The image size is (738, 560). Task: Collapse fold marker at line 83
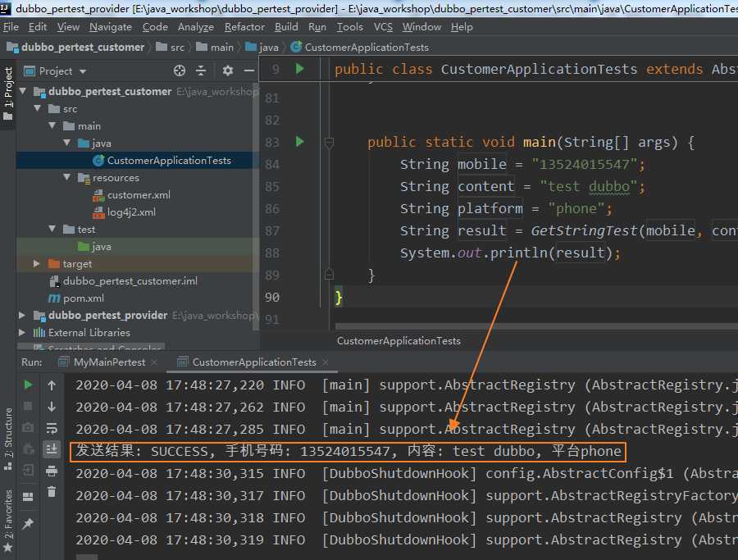pos(330,142)
